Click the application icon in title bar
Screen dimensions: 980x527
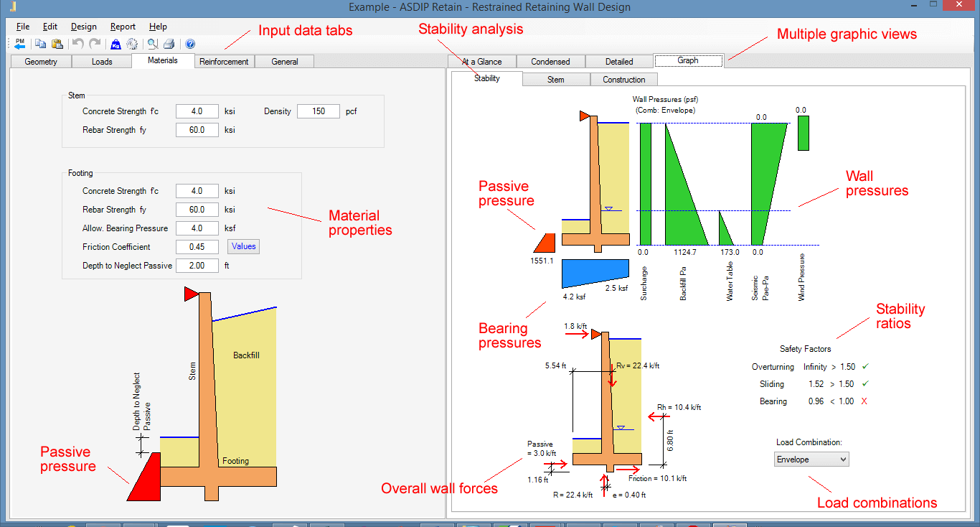pyautogui.click(x=13, y=6)
